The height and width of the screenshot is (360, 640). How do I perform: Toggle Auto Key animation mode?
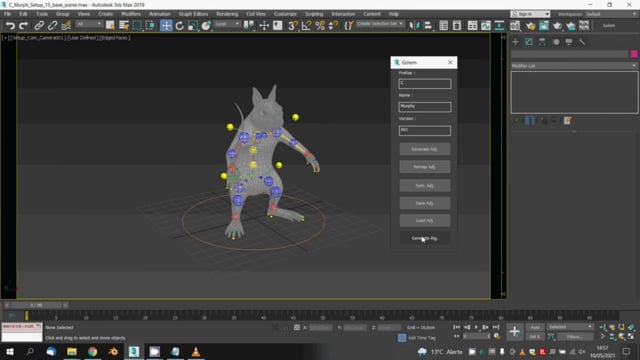coord(535,327)
